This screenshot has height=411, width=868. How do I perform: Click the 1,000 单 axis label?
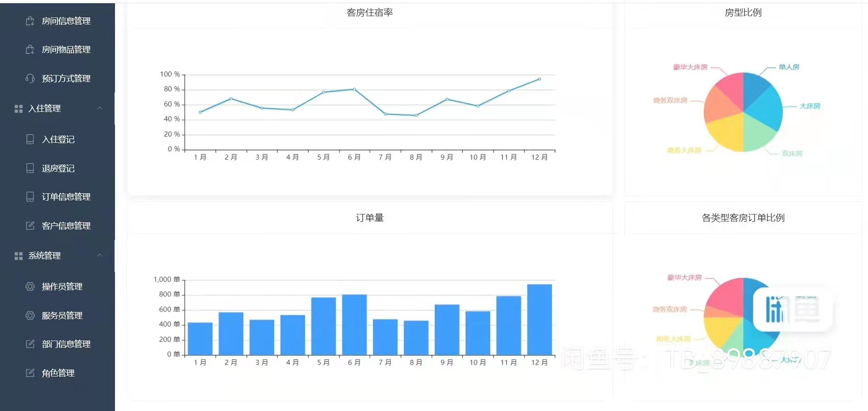click(167, 279)
